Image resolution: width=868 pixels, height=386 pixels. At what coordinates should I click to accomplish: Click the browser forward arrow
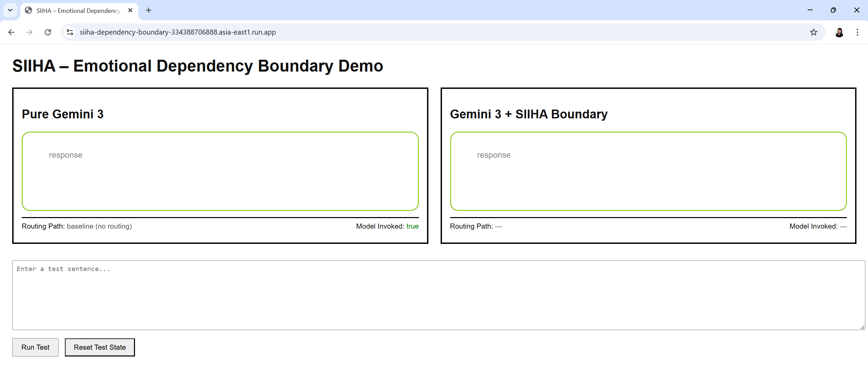[x=30, y=32]
